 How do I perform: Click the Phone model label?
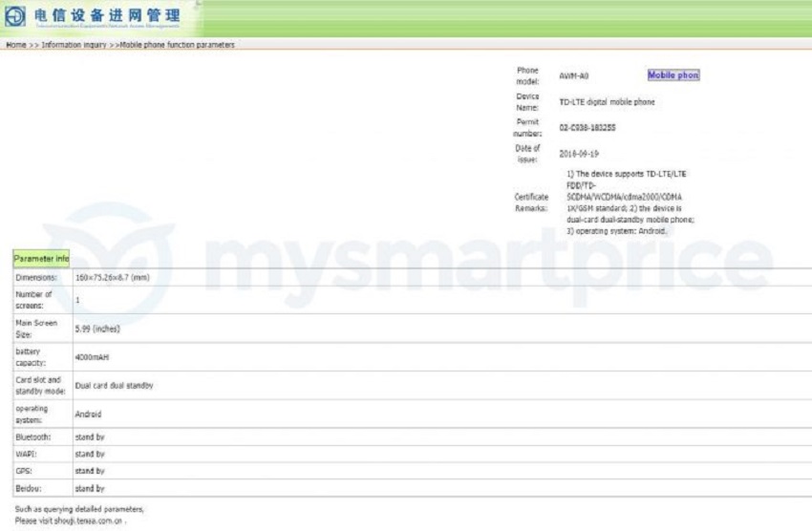point(527,75)
